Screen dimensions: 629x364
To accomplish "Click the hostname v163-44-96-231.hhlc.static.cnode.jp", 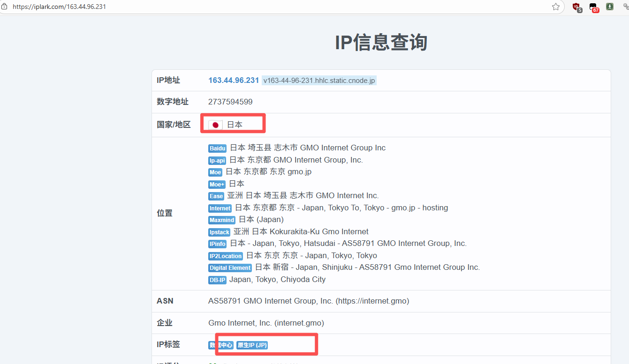I will click(319, 81).
